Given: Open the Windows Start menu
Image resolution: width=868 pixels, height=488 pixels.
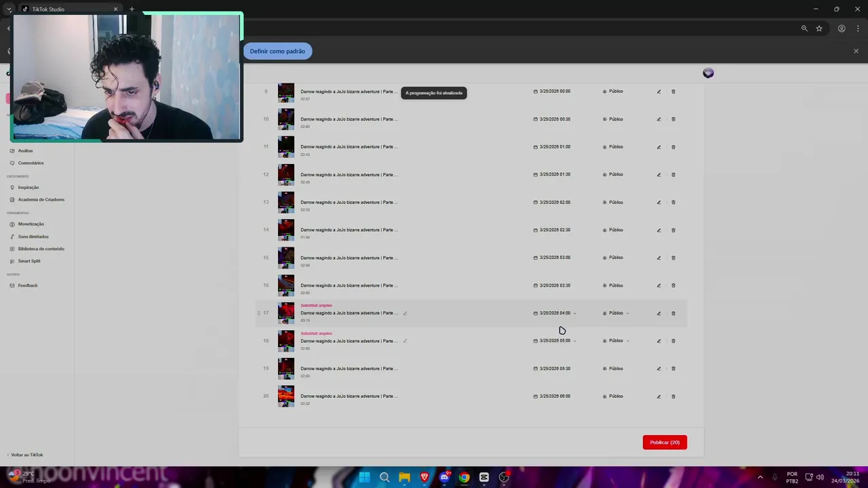Looking at the screenshot, I should (x=364, y=477).
